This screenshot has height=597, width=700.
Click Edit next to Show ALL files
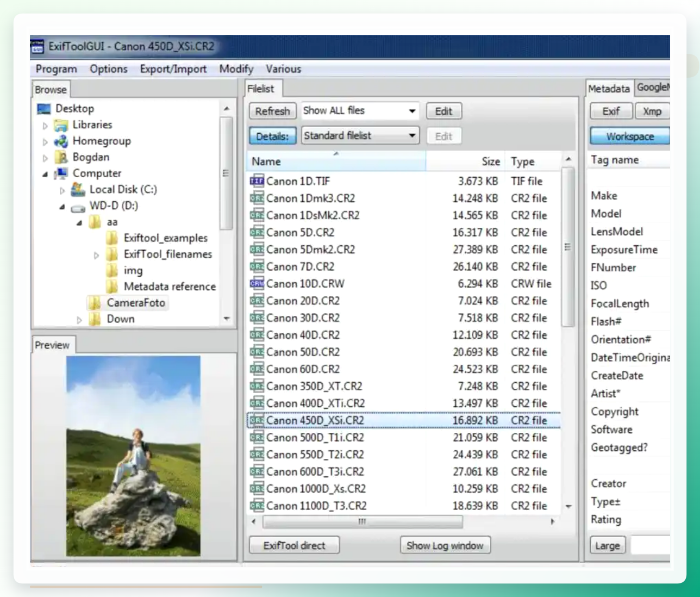pyautogui.click(x=443, y=111)
